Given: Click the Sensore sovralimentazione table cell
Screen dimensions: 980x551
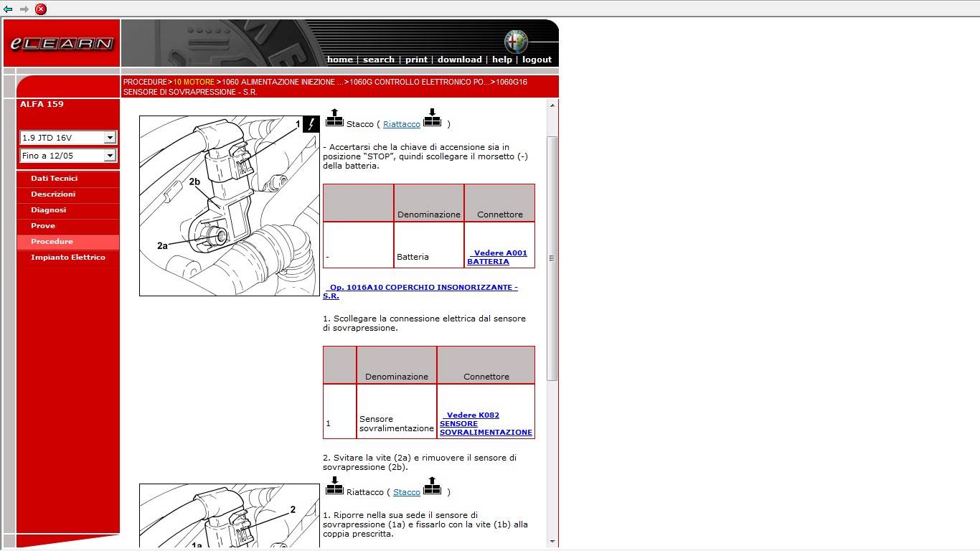Looking at the screenshot, I should coord(397,411).
